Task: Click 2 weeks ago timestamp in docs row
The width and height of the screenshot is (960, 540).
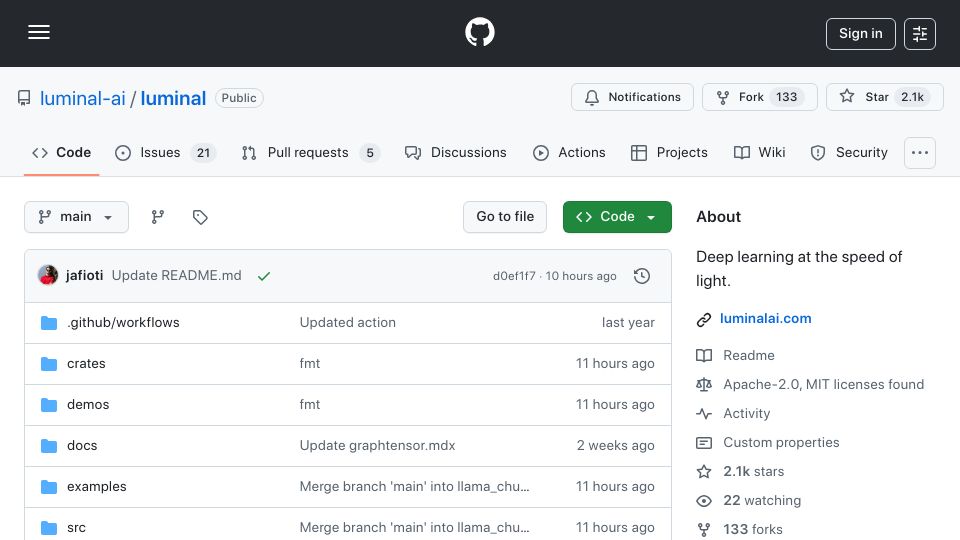Action: 615,446
